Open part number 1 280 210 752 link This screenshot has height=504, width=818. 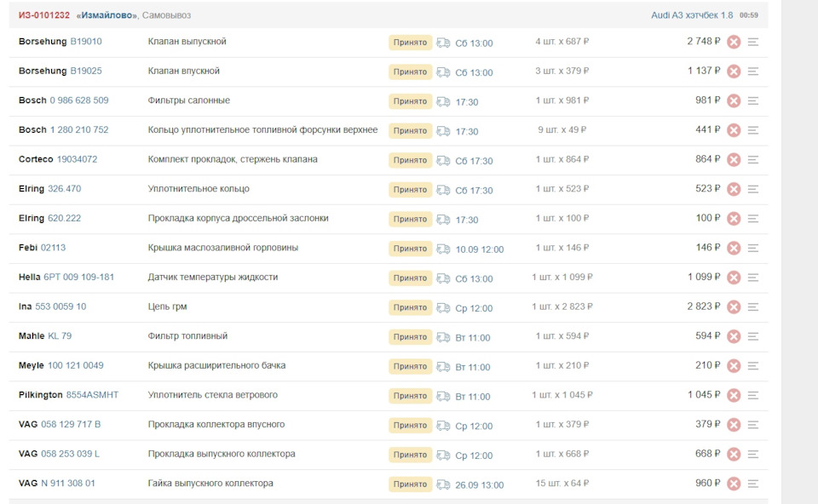(x=78, y=130)
